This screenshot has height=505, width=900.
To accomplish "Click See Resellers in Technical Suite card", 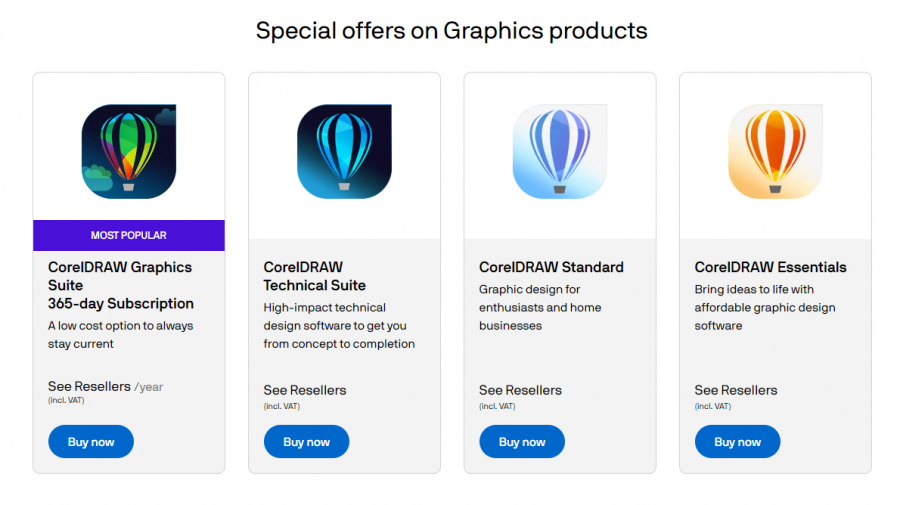I will point(305,390).
